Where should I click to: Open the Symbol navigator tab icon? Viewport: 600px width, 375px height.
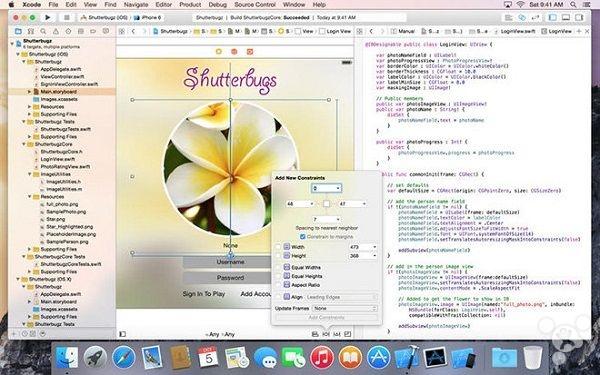coord(31,31)
